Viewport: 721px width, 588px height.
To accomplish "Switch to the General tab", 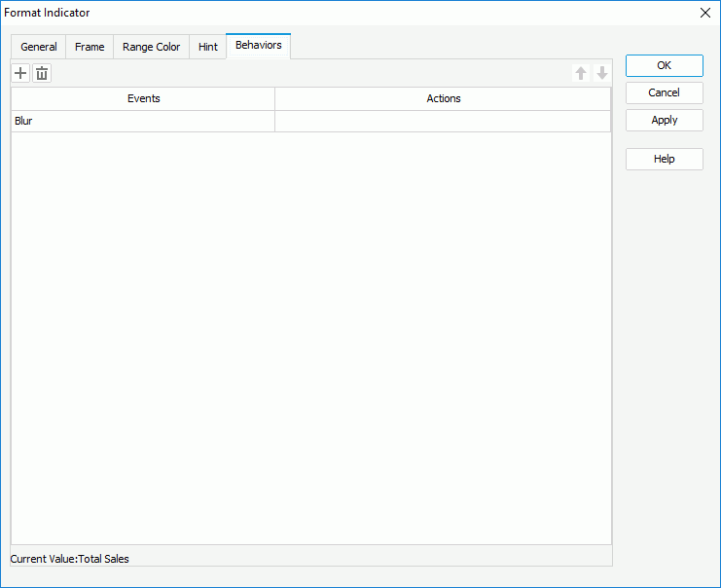I will [x=39, y=47].
